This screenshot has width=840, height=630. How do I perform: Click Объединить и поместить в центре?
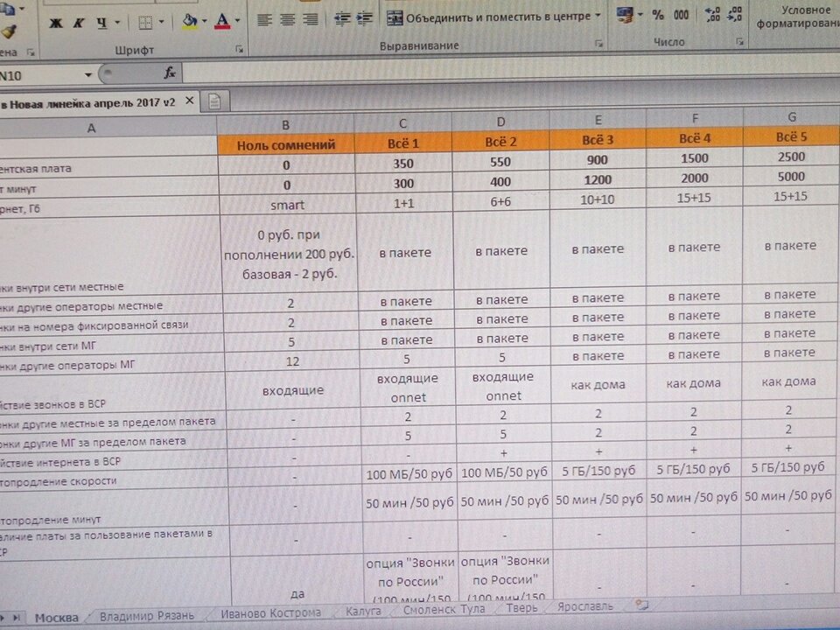pos(488,17)
